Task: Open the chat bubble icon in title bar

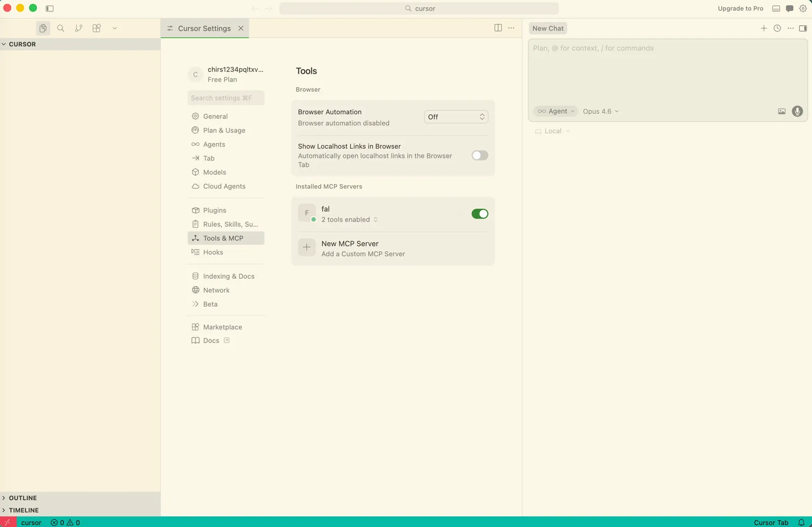Action: coord(790,9)
